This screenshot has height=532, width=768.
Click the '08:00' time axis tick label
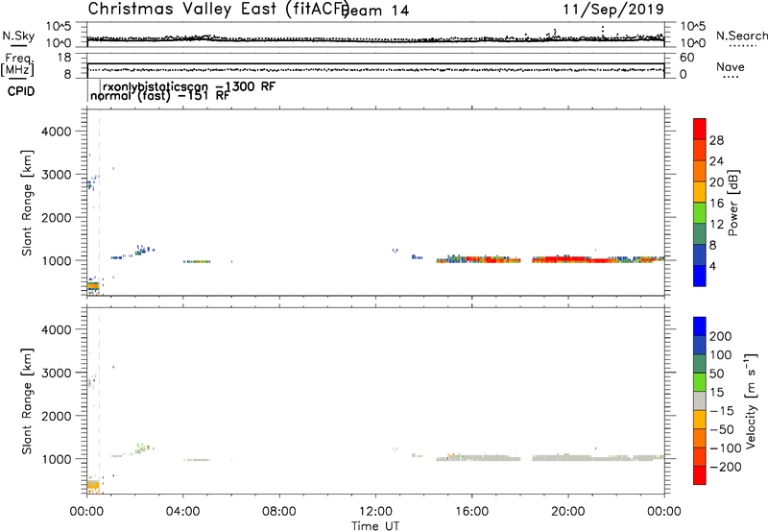[279, 512]
